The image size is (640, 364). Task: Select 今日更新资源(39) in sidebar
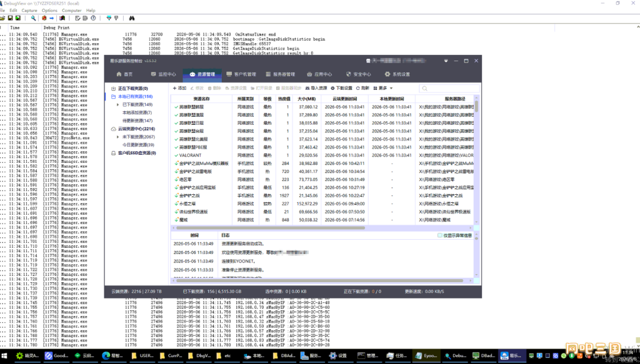coord(138,145)
